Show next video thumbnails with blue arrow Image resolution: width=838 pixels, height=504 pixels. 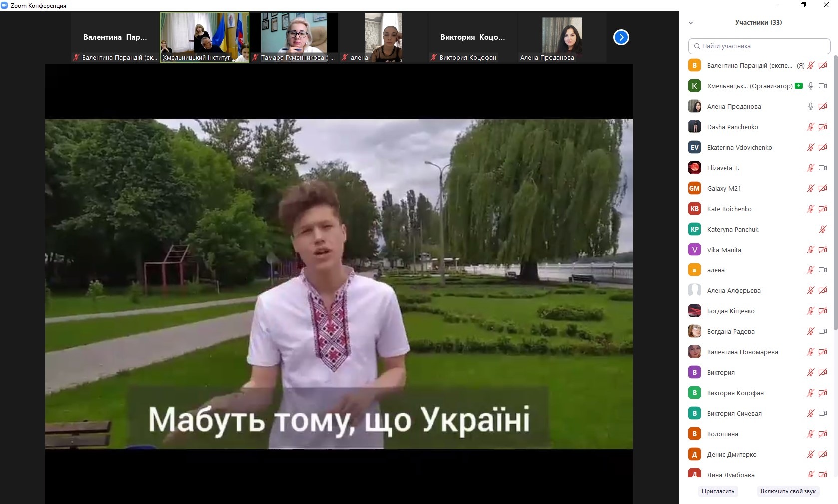[621, 37]
